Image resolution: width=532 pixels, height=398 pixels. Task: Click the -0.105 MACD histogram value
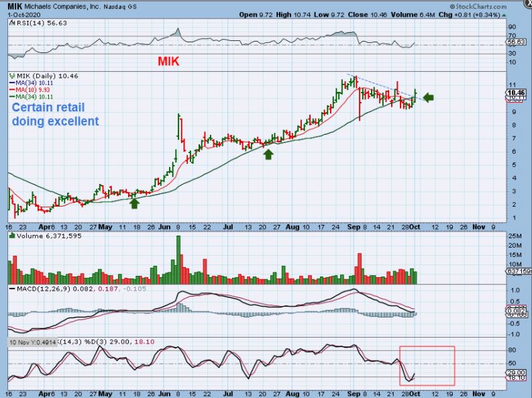pos(134,289)
